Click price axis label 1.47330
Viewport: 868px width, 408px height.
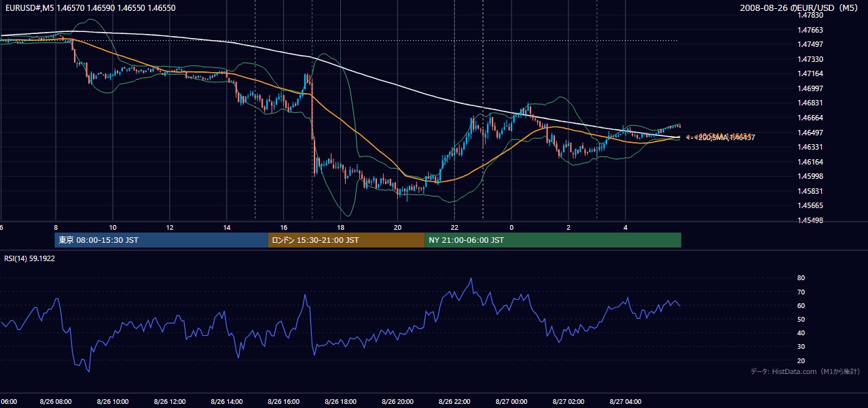[x=810, y=59]
